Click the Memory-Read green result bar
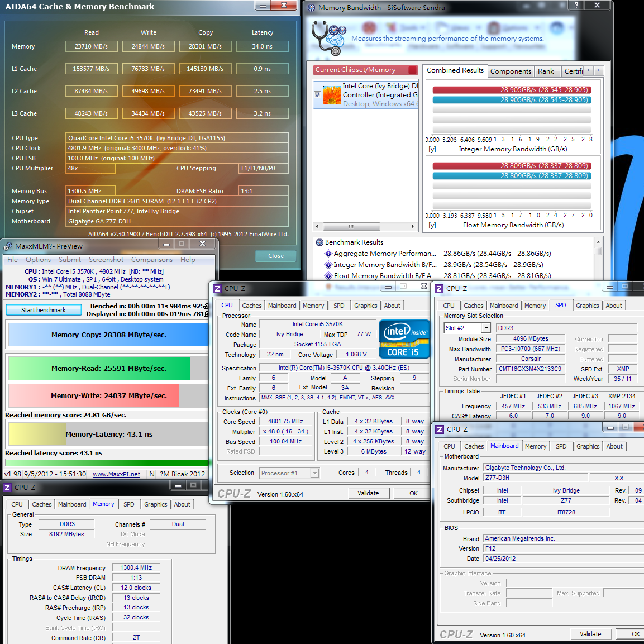Viewport: 644px width, 644px height. click(x=99, y=369)
